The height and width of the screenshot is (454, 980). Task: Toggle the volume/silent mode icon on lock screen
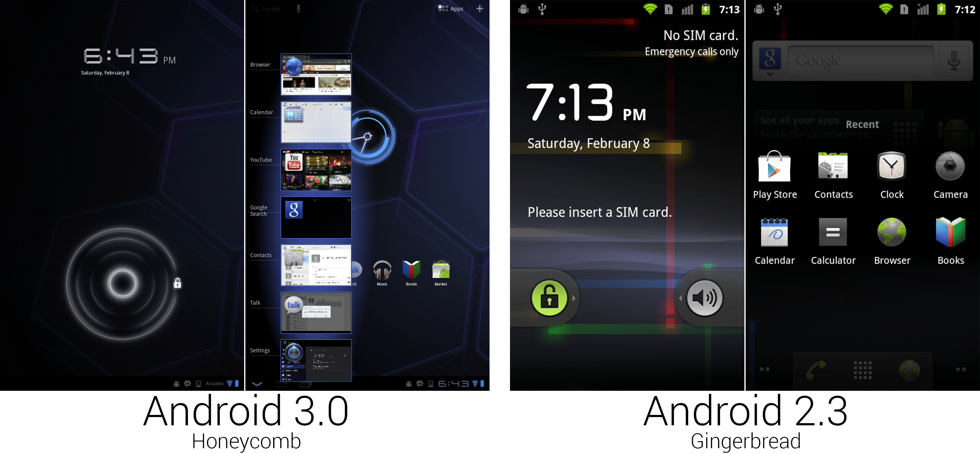tap(704, 298)
